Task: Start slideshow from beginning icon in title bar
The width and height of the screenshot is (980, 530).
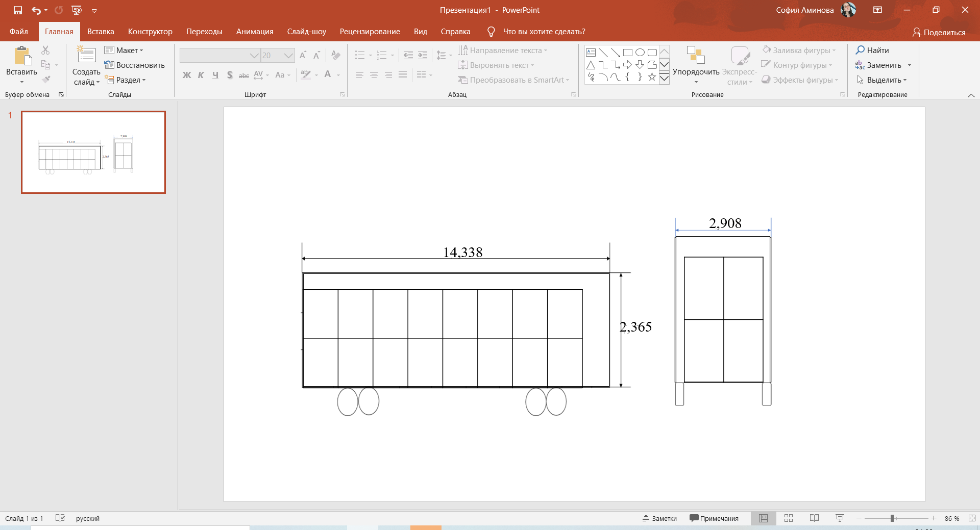Action: pos(77,10)
